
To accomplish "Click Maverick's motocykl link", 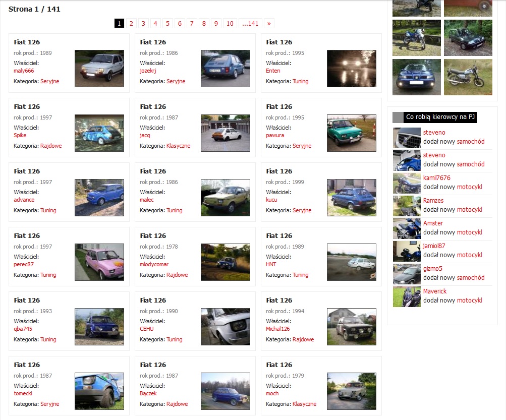I will click(470, 301).
